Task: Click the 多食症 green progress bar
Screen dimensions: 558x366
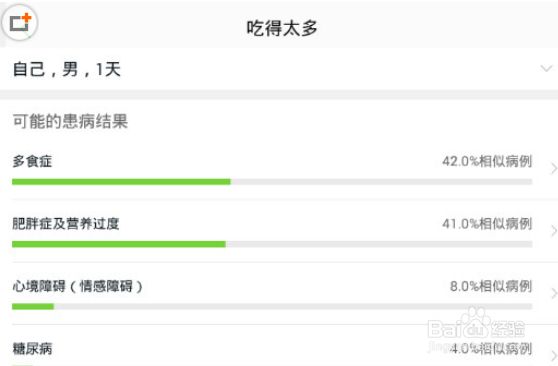Action: pyautogui.click(x=121, y=182)
